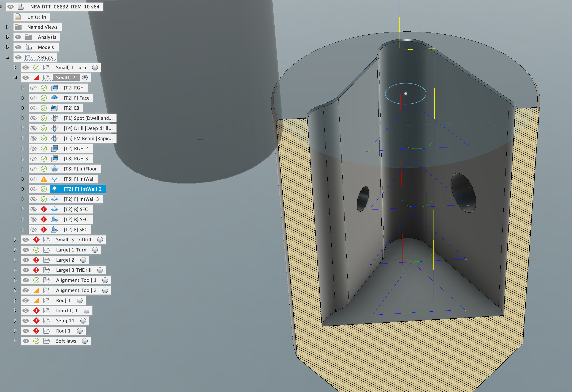
Task: Click the warning triangle on [T8] F] IntWall
Action: (x=44, y=179)
